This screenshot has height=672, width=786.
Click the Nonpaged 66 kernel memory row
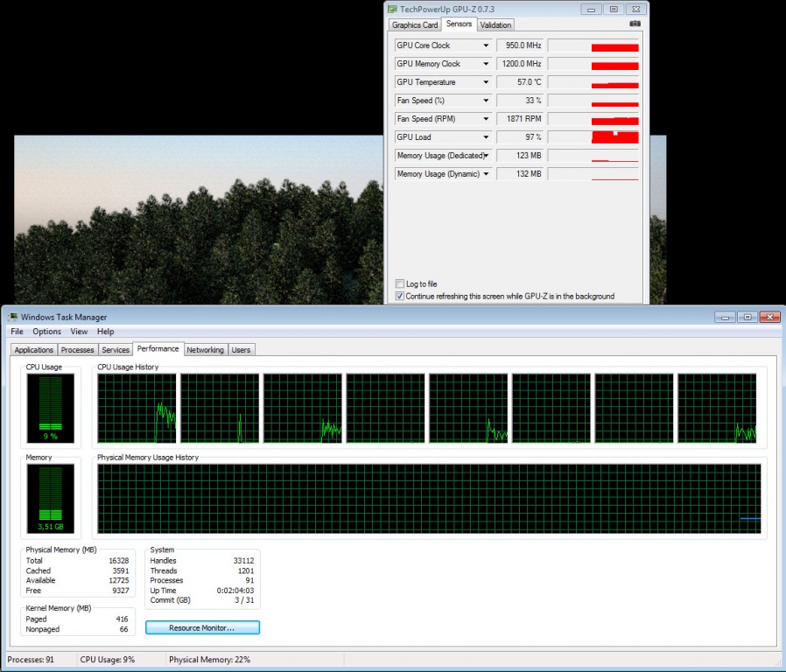point(78,629)
